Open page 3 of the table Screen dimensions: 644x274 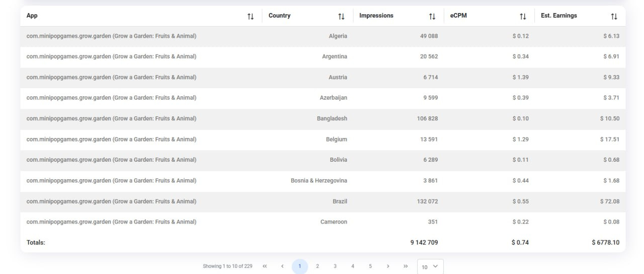[335, 266]
